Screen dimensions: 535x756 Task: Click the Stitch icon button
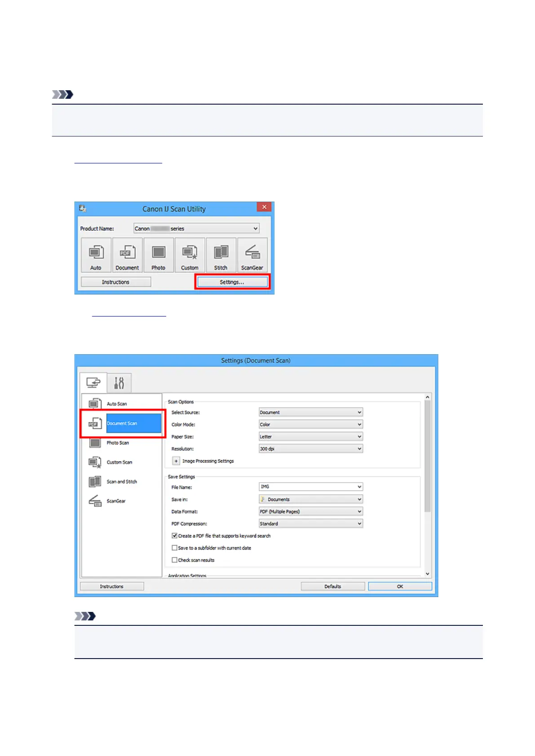pos(221,255)
